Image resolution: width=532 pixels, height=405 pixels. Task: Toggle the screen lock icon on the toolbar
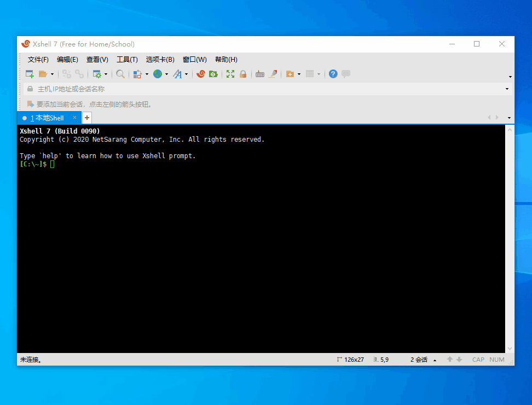click(x=243, y=74)
